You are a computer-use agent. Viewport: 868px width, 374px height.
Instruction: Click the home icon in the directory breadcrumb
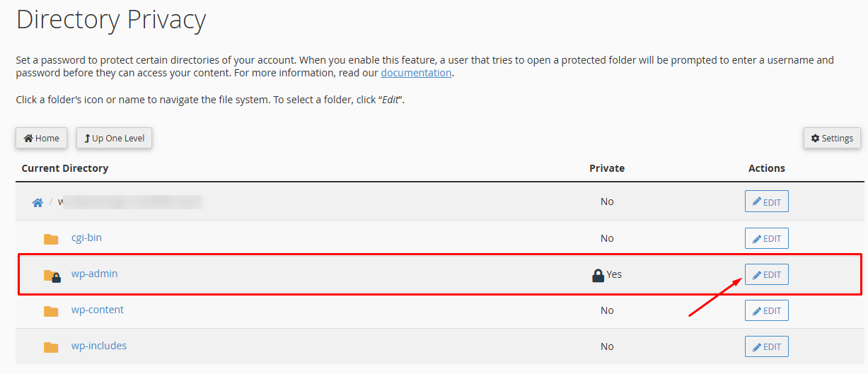(x=37, y=202)
